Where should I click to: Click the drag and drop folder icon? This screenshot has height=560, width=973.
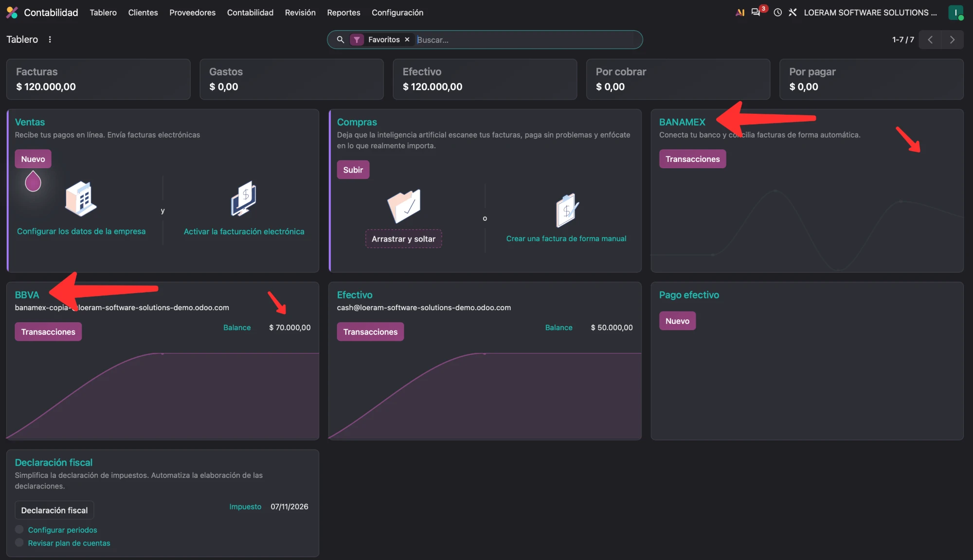click(404, 206)
